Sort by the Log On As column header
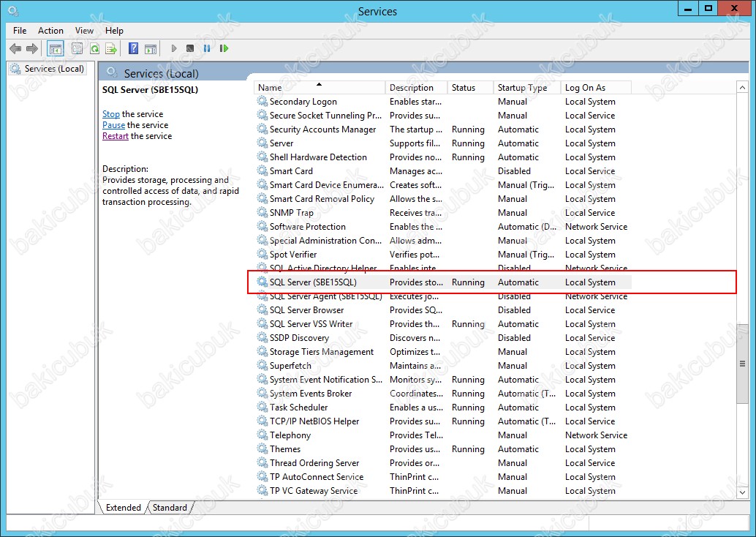 click(596, 87)
